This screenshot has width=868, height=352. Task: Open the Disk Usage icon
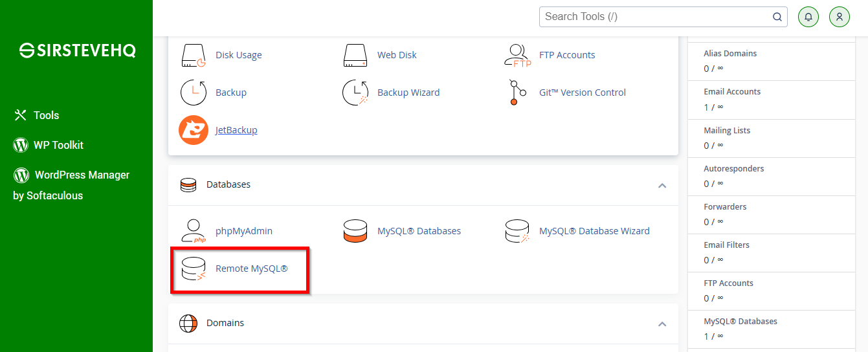tap(194, 55)
